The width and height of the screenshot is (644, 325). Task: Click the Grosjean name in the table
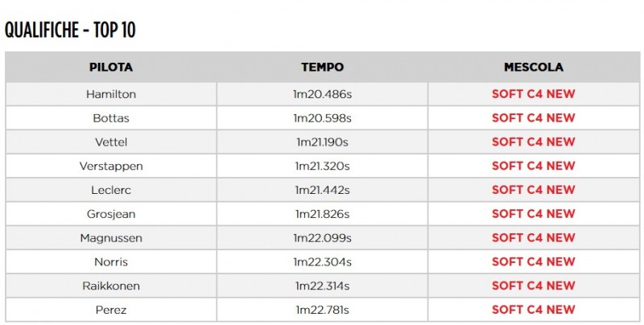pyautogui.click(x=111, y=214)
